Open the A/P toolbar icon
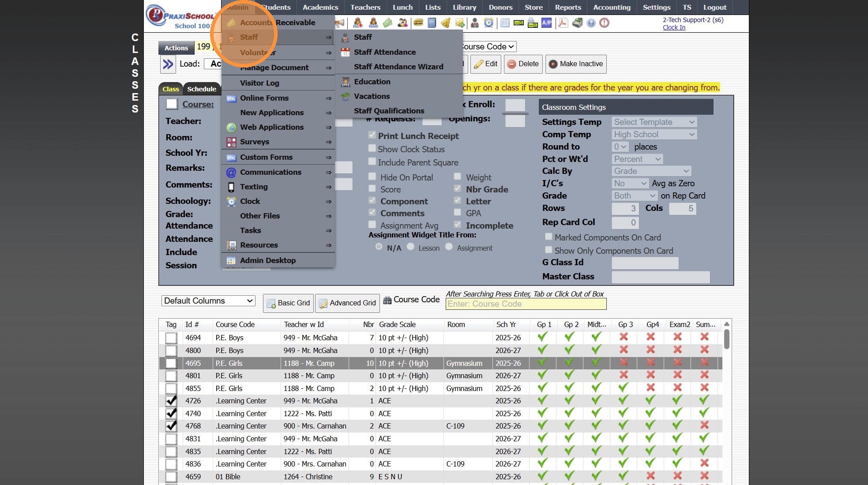 [546, 23]
